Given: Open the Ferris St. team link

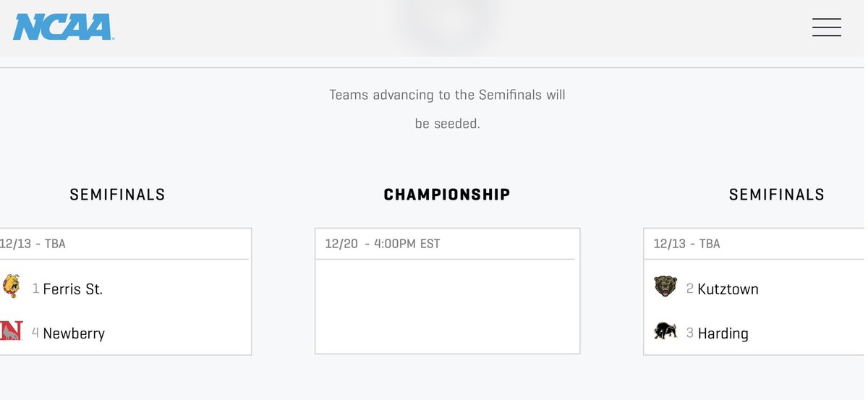Looking at the screenshot, I should [x=72, y=289].
